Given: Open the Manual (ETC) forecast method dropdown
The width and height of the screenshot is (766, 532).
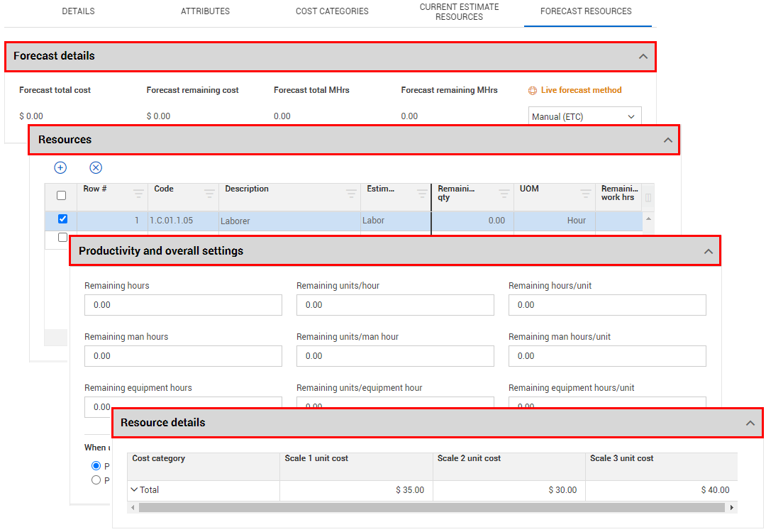Looking at the screenshot, I should (x=584, y=116).
